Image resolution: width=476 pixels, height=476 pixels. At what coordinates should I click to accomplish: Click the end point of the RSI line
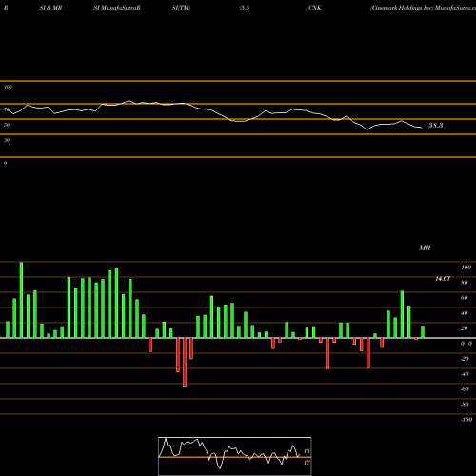[x=422, y=128]
